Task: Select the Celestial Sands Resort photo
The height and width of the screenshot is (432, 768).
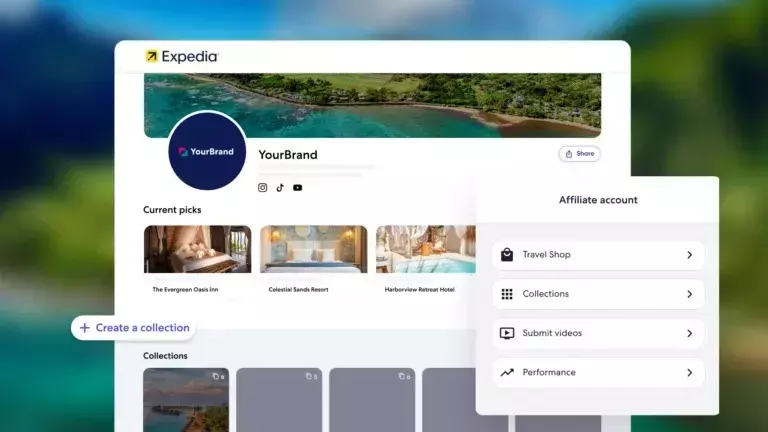Action: pos(313,249)
